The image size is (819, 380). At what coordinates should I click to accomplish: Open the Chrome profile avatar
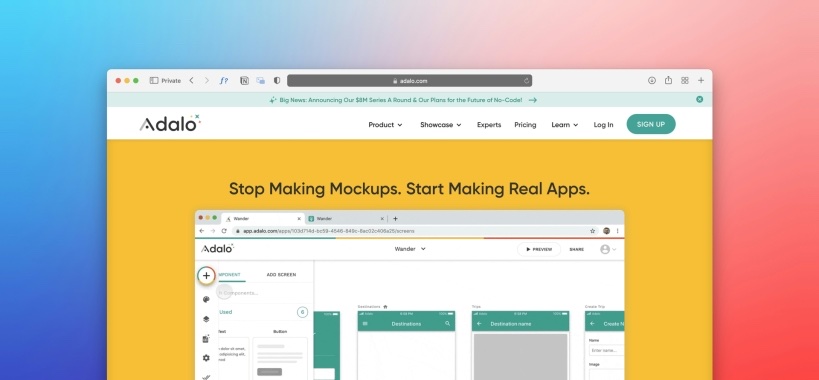[x=606, y=231]
